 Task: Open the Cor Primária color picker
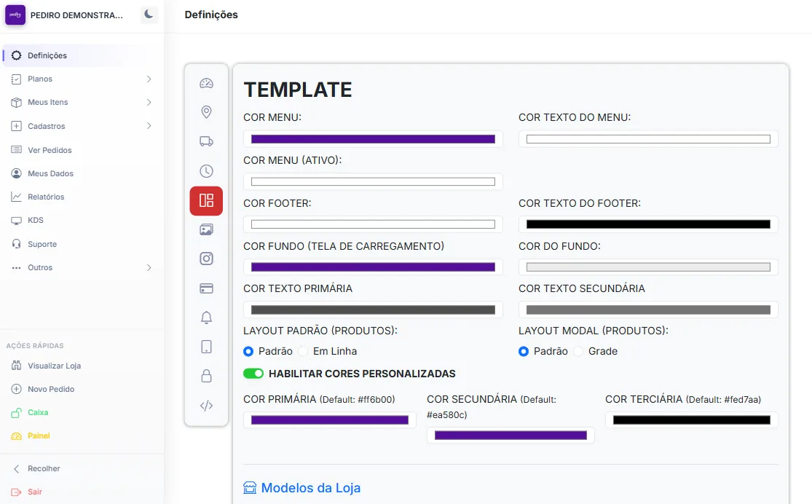click(330, 420)
